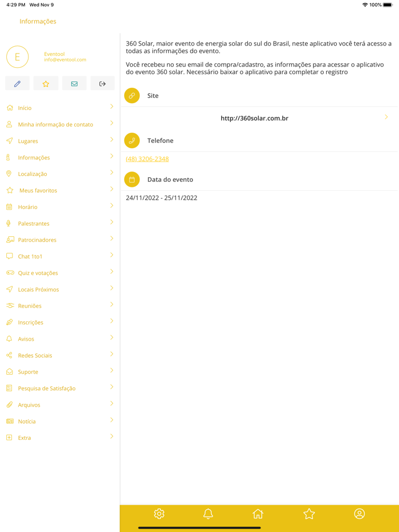Screen dimensions: 399x532
Task: Open settings gear in bottom bar
Action: point(159,514)
